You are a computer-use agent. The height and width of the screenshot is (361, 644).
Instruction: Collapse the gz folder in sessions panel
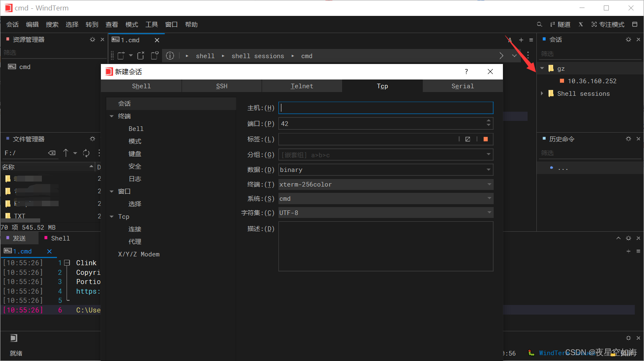pos(542,68)
